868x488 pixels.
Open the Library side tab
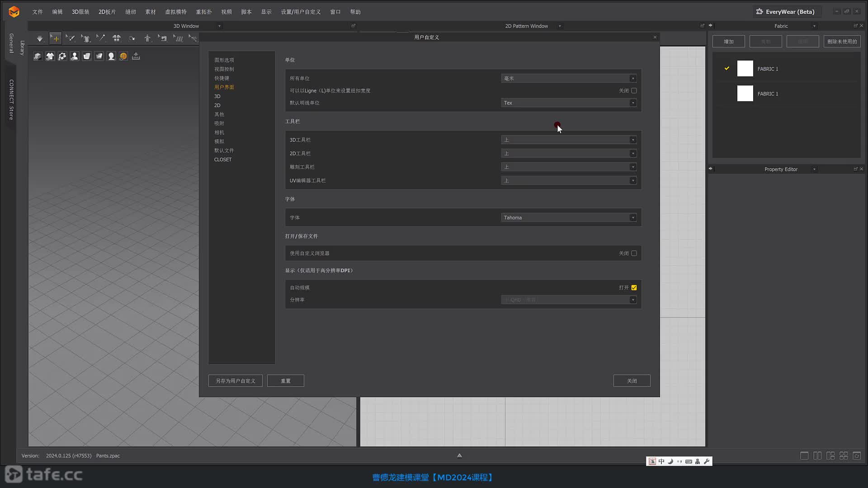22,48
